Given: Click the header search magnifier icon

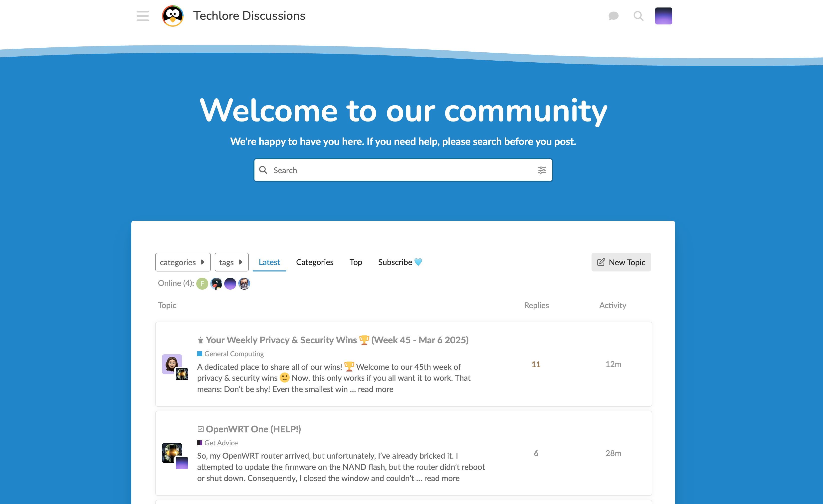Looking at the screenshot, I should pyautogui.click(x=638, y=16).
